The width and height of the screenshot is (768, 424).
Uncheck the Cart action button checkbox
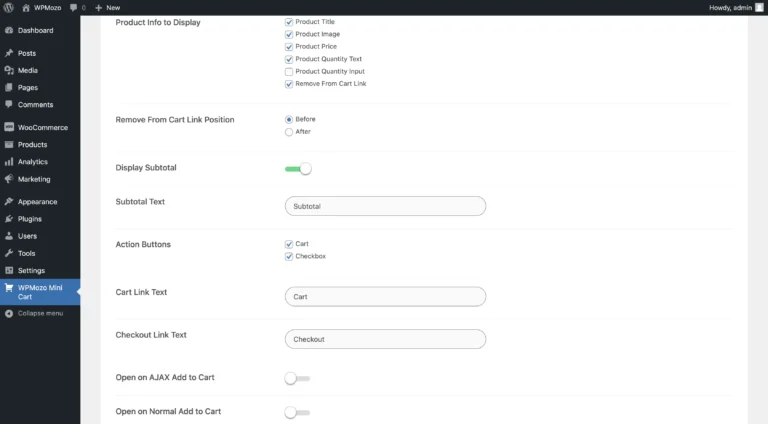289,244
